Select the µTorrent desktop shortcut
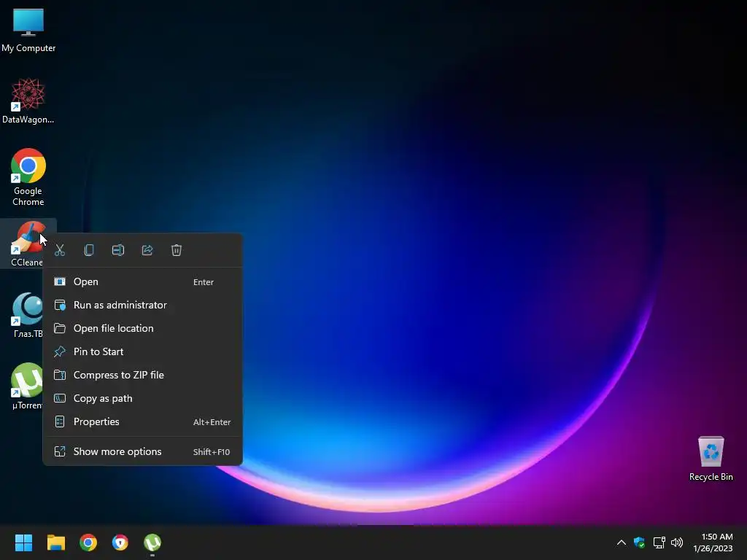 pos(27,386)
